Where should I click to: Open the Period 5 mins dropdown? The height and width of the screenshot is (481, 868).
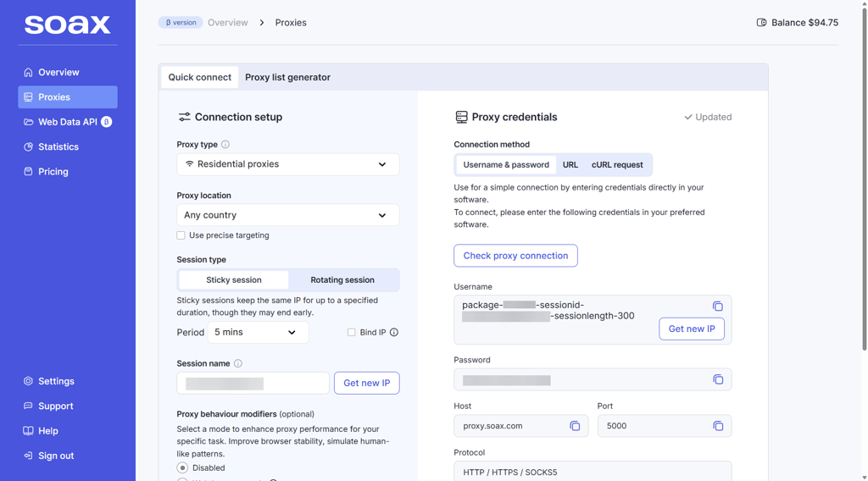[258, 332]
